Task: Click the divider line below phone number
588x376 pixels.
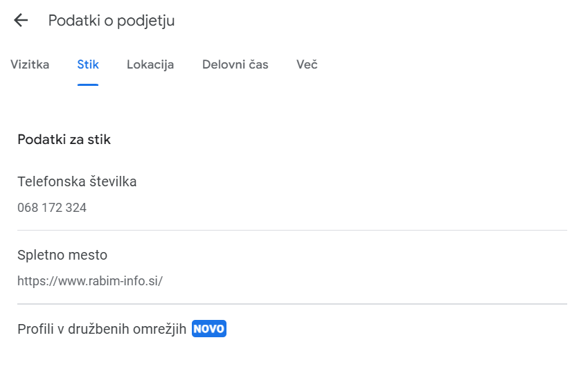Action: point(292,230)
